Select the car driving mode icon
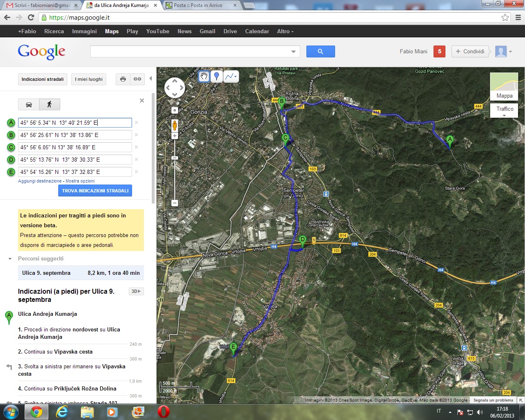525x420 pixels. 29,105
